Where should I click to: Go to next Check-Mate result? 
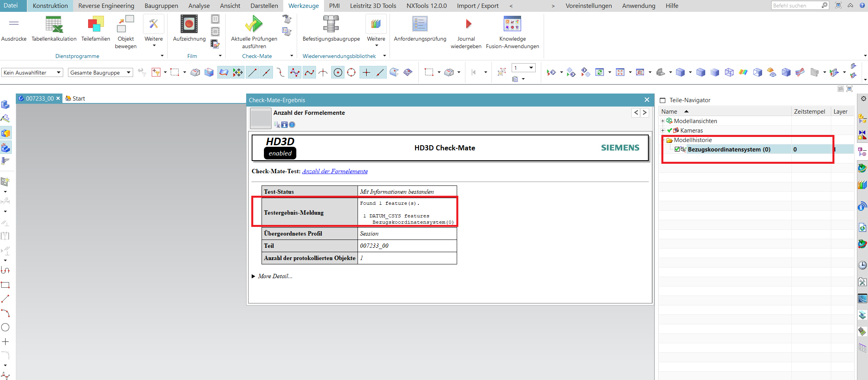point(644,112)
